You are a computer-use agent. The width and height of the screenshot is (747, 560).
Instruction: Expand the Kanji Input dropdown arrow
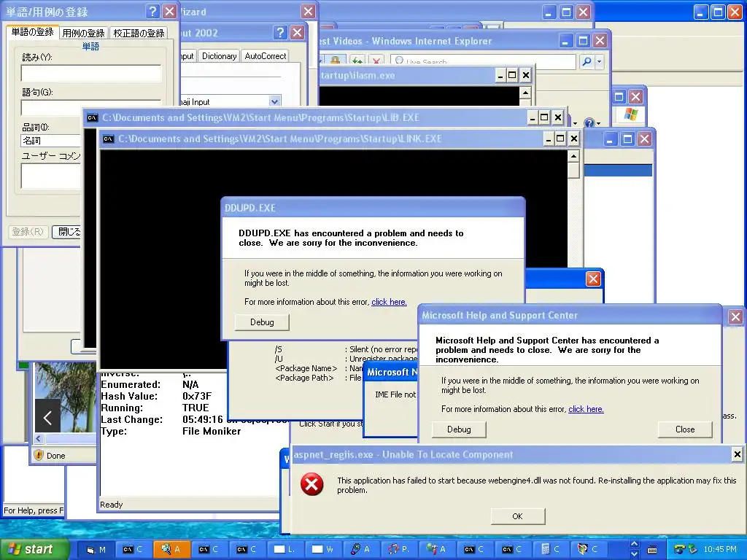coord(274,101)
